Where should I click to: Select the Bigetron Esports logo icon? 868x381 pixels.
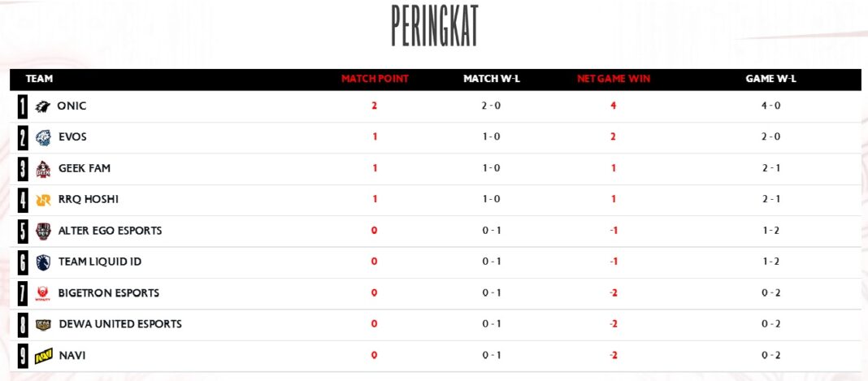[42, 293]
